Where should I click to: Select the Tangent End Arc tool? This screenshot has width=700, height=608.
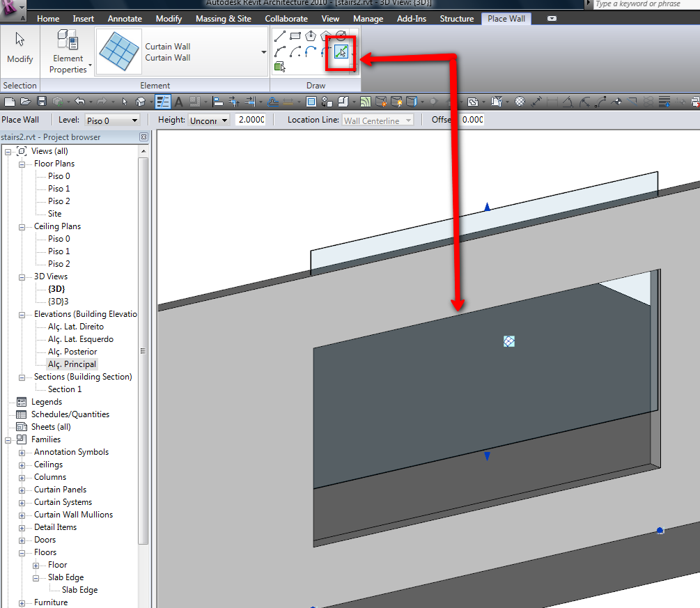pos(311,52)
